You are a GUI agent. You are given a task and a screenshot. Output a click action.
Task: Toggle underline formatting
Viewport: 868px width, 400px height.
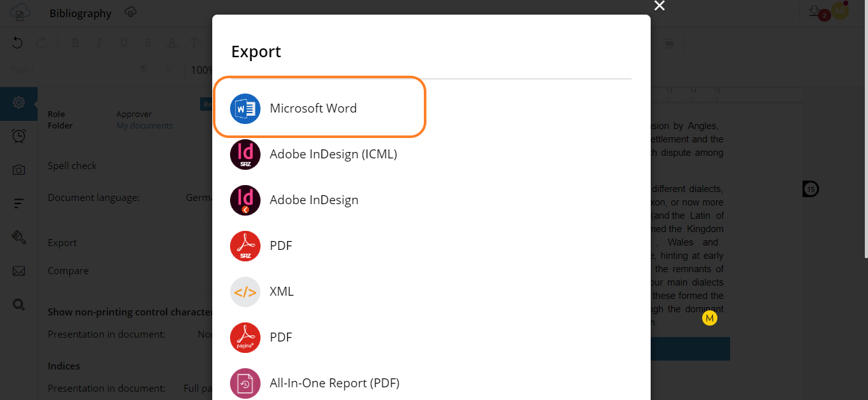[x=123, y=43]
